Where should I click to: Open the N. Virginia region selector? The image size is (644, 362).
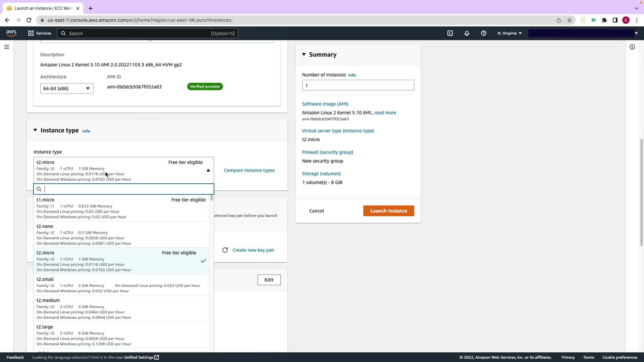[509, 33]
